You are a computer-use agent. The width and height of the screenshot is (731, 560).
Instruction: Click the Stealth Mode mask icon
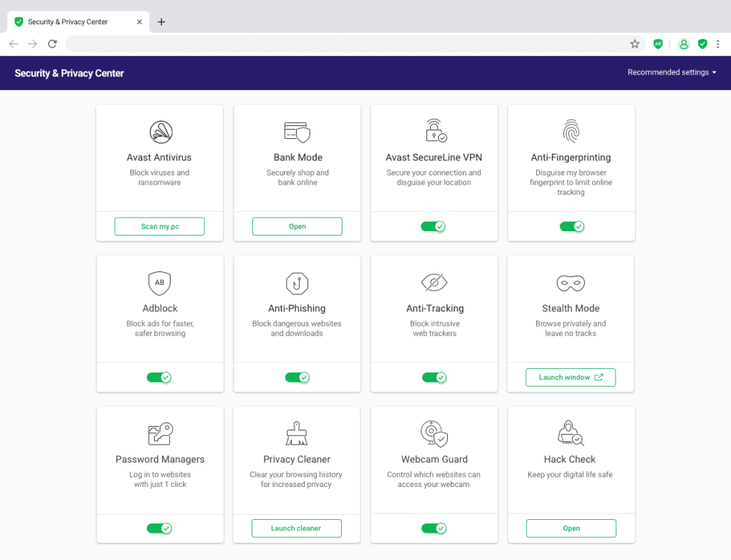(x=570, y=283)
